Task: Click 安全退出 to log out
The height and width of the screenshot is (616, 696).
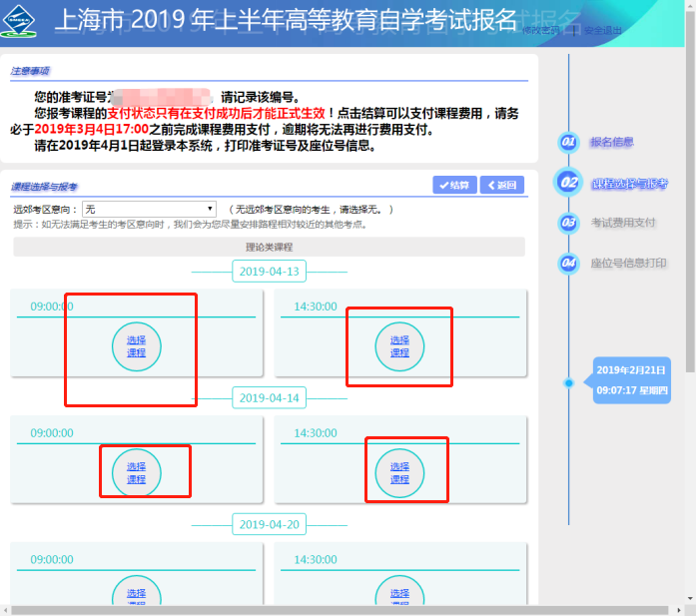Action: (x=601, y=31)
